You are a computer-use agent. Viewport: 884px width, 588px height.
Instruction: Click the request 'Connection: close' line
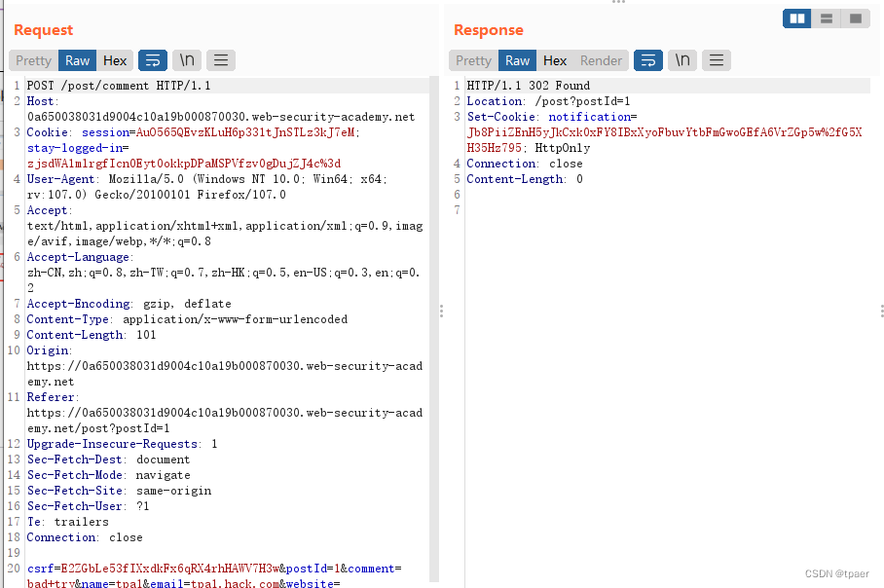[85, 537]
